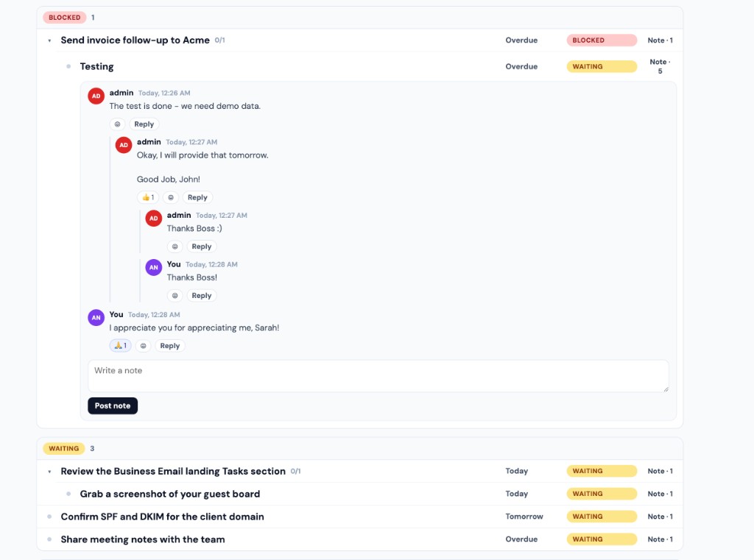The image size is (754, 560).
Task: Toggle Note · 5 for Testing subtask
Action: (660, 66)
